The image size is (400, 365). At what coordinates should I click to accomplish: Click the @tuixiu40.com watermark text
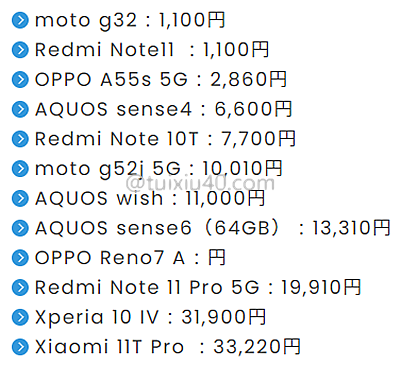(x=200, y=183)
